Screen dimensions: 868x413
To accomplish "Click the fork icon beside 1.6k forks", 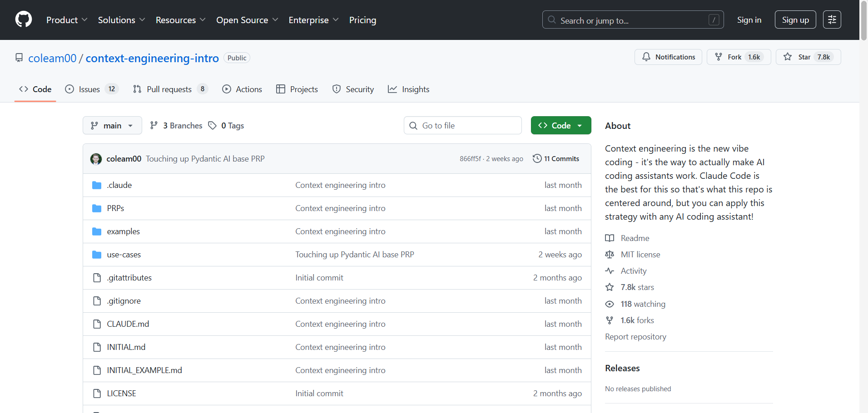I will [610, 320].
